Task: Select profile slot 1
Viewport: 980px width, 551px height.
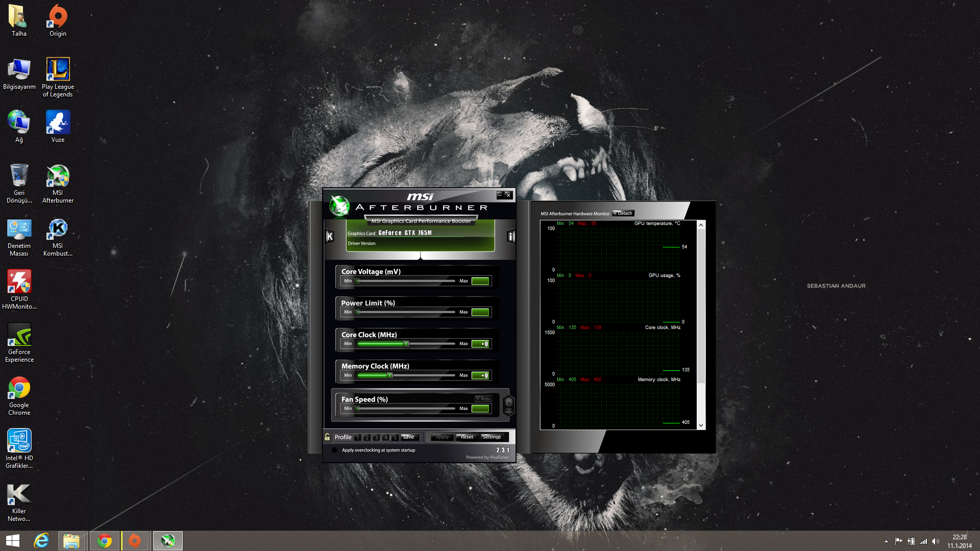Action: point(358,437)
